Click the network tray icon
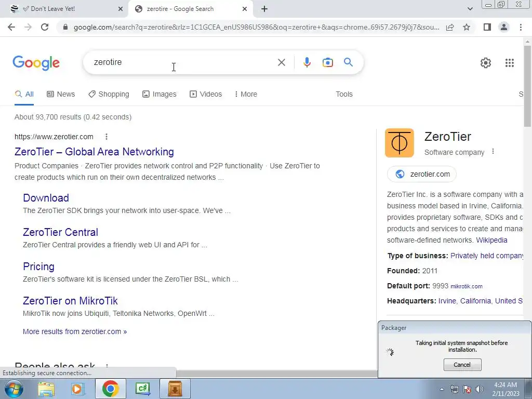Screen dimensions: 532x399 (x=454, y=389)
